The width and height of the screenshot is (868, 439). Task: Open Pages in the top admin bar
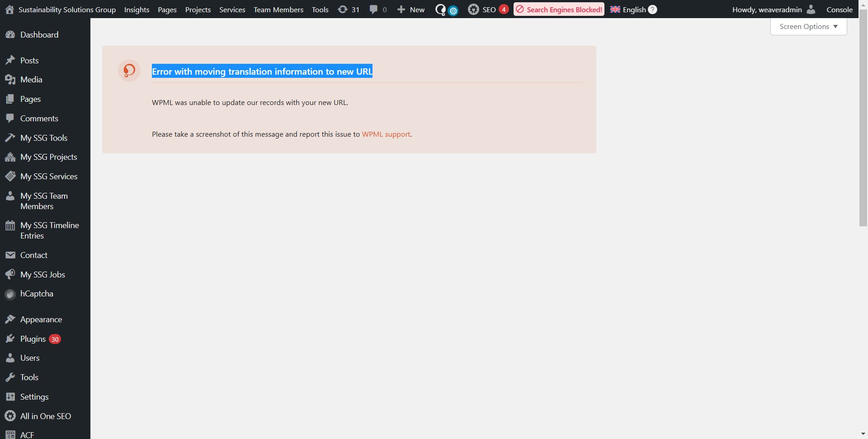pyautogui.click(x=167, y=10)
